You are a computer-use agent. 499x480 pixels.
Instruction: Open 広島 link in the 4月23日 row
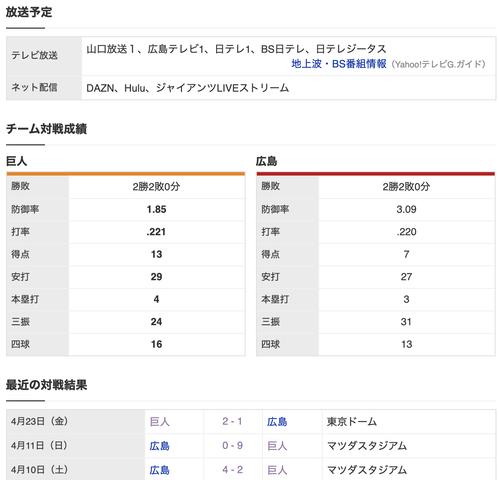tap(277, 422)
